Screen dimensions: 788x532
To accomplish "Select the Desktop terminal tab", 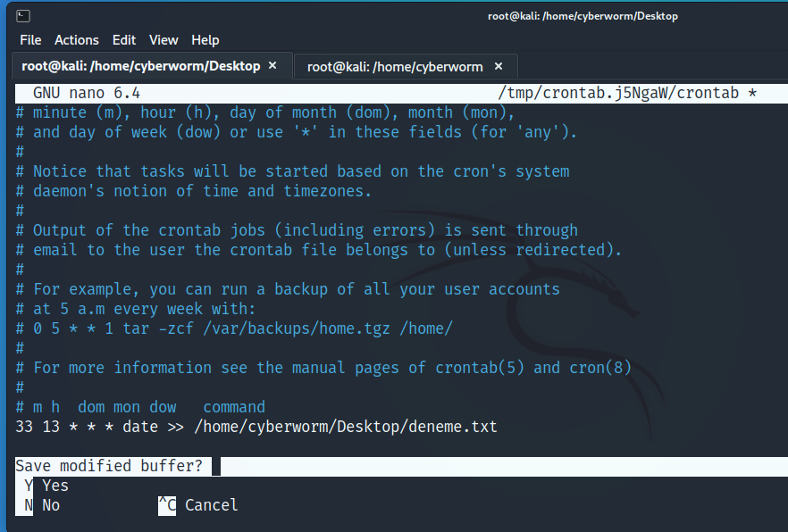I will (x=143, y=65).
